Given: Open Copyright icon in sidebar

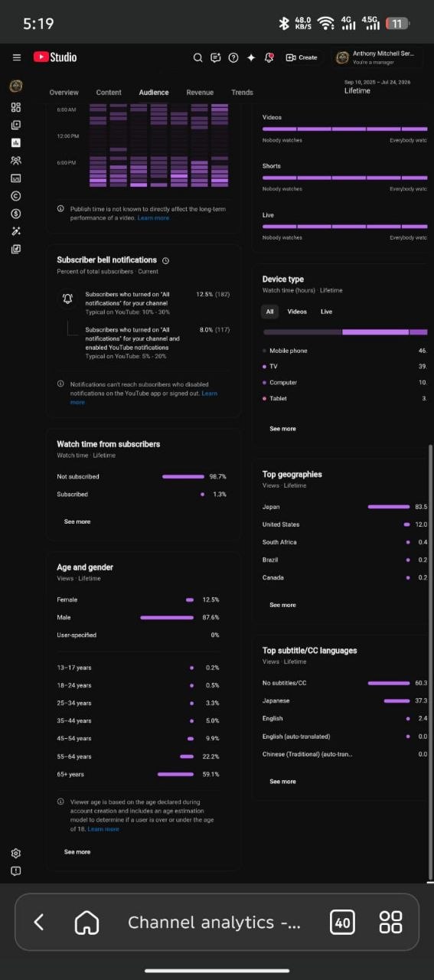Looking at the screenshot, I should click(16, 196).
